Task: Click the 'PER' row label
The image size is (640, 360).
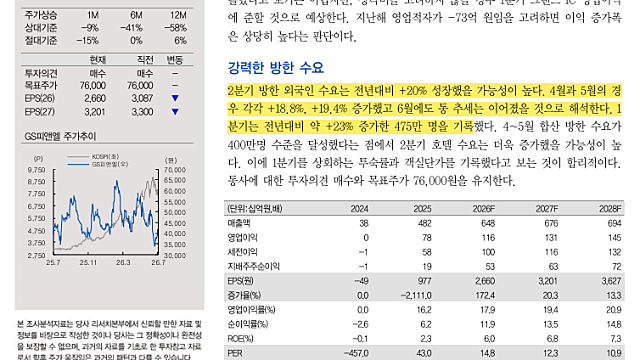Action: pos(235,353)
